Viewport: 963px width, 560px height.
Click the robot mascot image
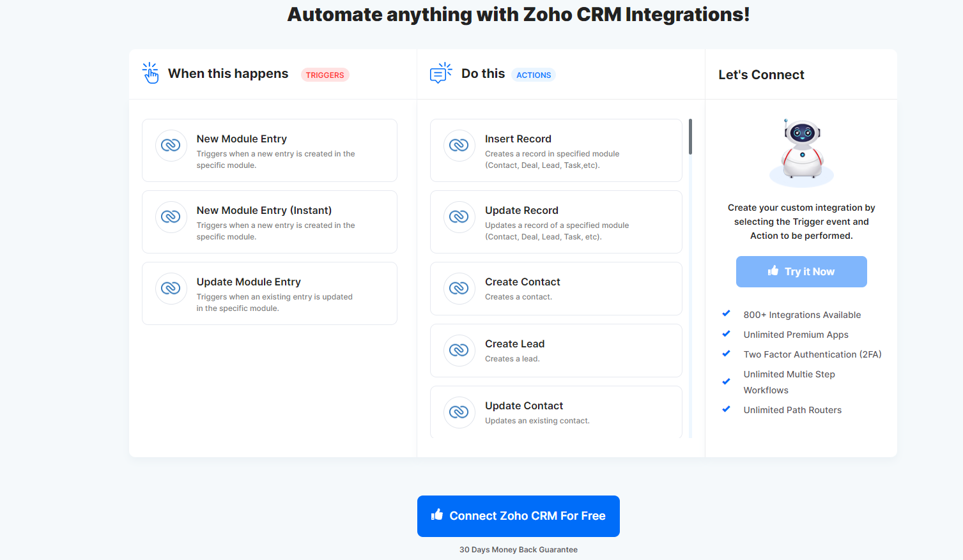coord(801,152)
